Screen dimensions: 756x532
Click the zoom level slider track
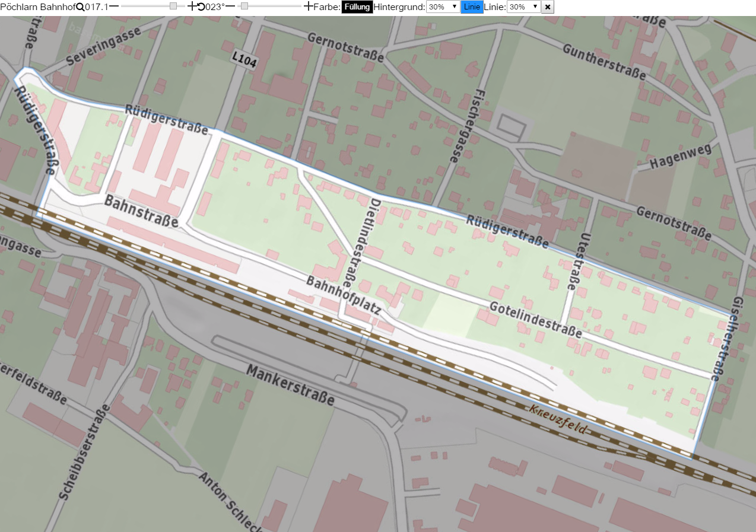point(153,7)
